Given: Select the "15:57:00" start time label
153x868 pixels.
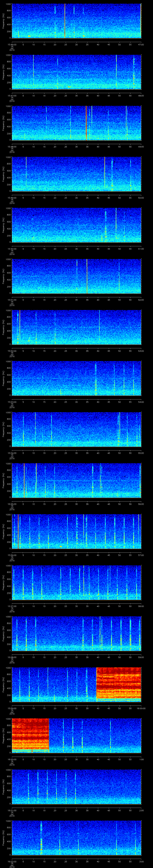Looking at the screenshot, I should coord(12,606).
